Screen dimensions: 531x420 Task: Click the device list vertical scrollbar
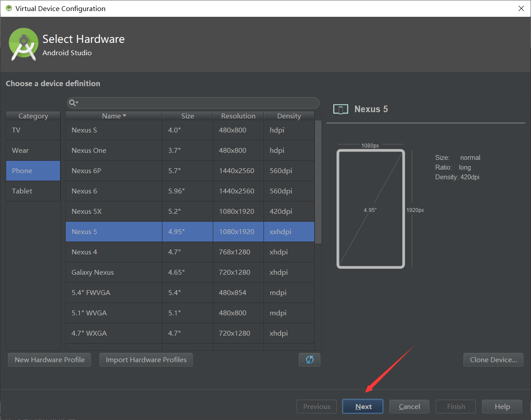tap(318, 182)
